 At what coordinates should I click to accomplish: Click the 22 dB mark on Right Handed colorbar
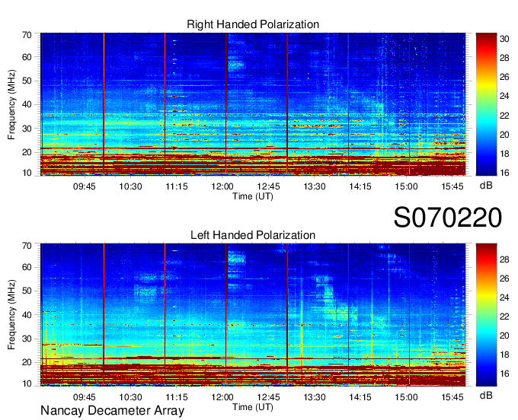[x=504, y=116]
